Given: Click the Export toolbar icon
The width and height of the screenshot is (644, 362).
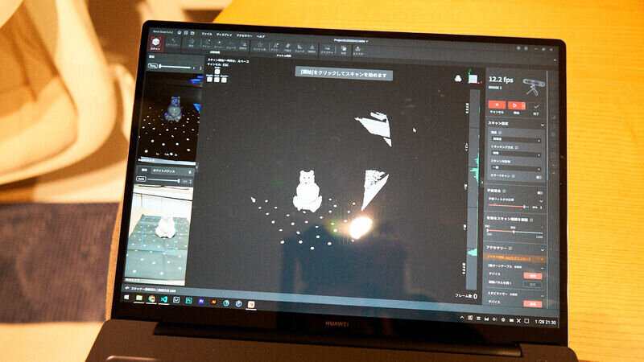Looking at the screenshot, I should coord(357,50).
